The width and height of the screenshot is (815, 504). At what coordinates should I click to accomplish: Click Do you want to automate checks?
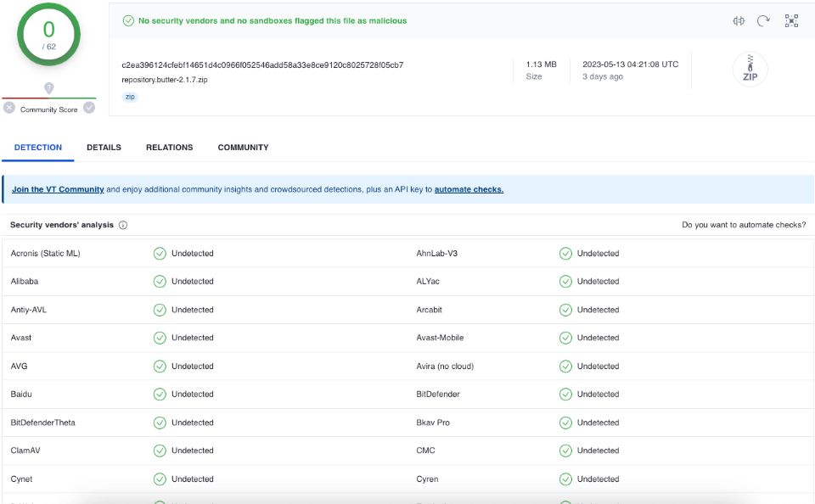tap(744, 225)
